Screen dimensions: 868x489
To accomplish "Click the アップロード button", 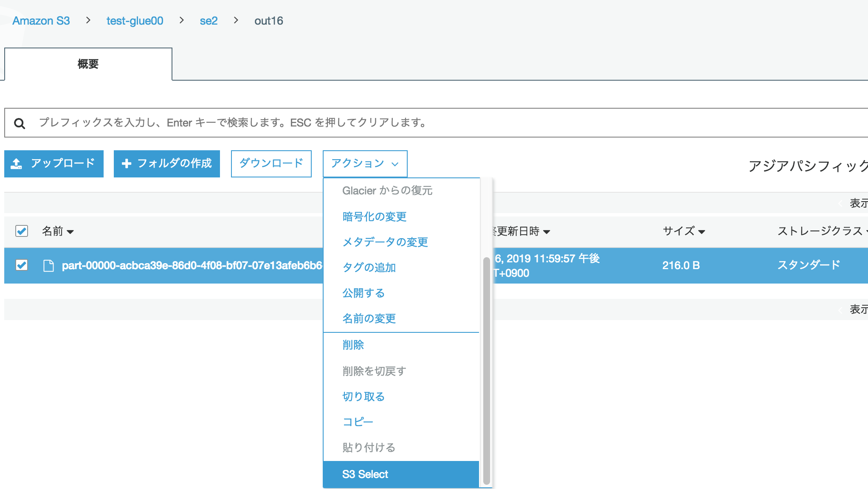I will [x=54, y=163].
